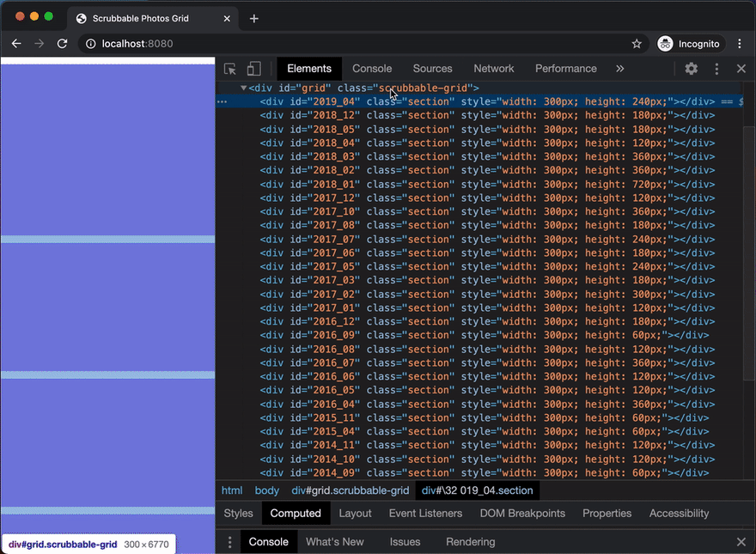Screen dimensions: 756x554
Task: Open the Accessibility pane tab
Action: (x=679, y=514)
